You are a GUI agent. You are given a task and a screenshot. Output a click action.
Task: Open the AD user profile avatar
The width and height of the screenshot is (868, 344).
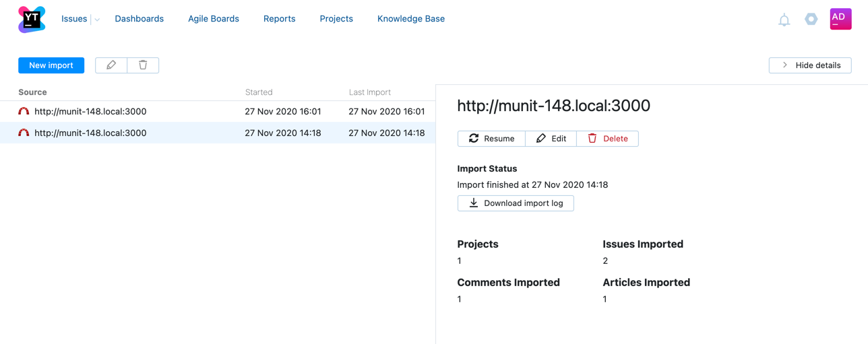tap(840, 19)
